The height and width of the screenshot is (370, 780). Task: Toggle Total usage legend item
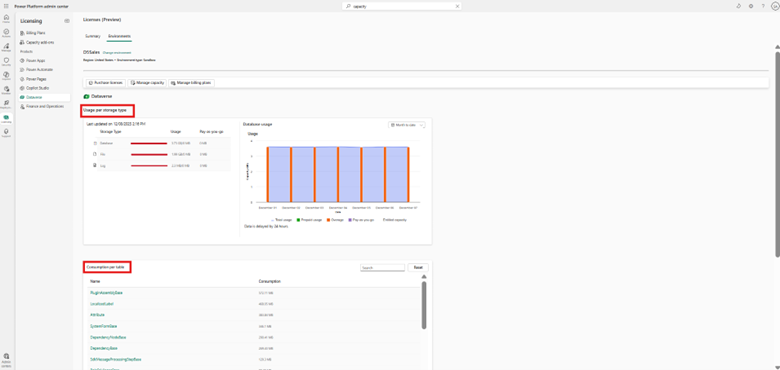pos(281,219)
